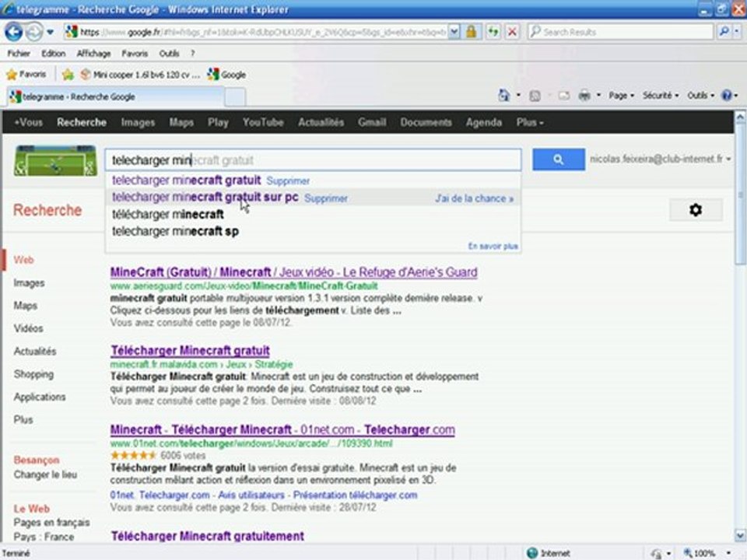Click inside the IE Search Results box
This screenshot has width=747, height=560.
pyautogui.click(x=621, y=32)
